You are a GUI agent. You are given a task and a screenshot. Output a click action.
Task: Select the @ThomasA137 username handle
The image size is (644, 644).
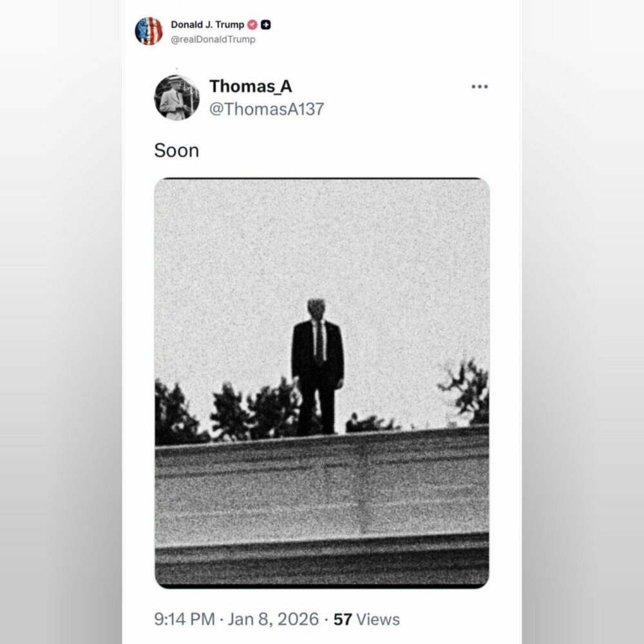click(x=267, y=109)
